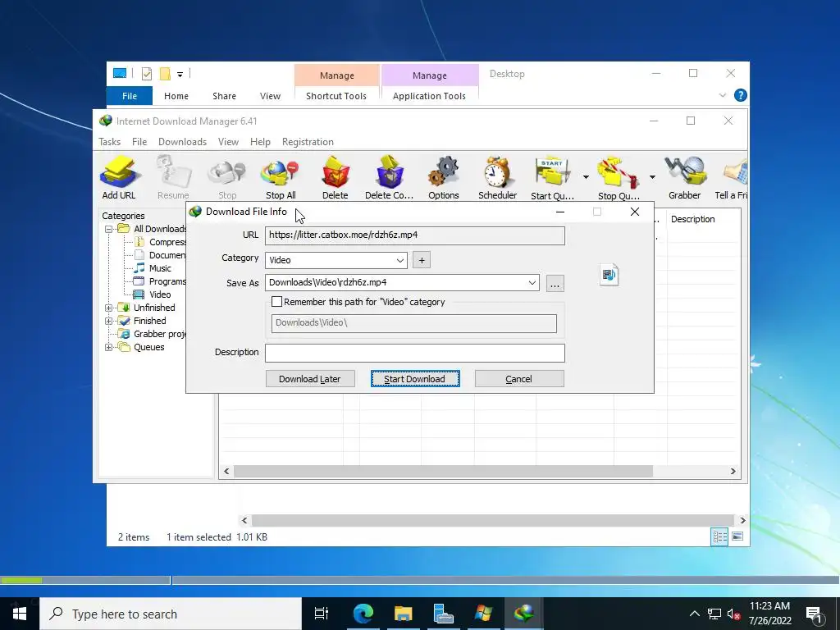Click the Task View taskbar icon

coord(322,614)
